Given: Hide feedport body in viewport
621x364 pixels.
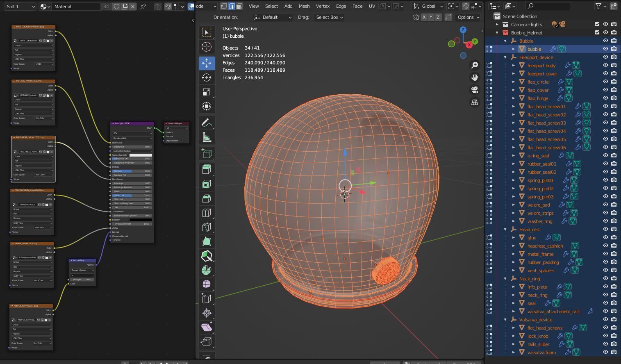Looking at the screenshot, I should click(x=605, y=65).
